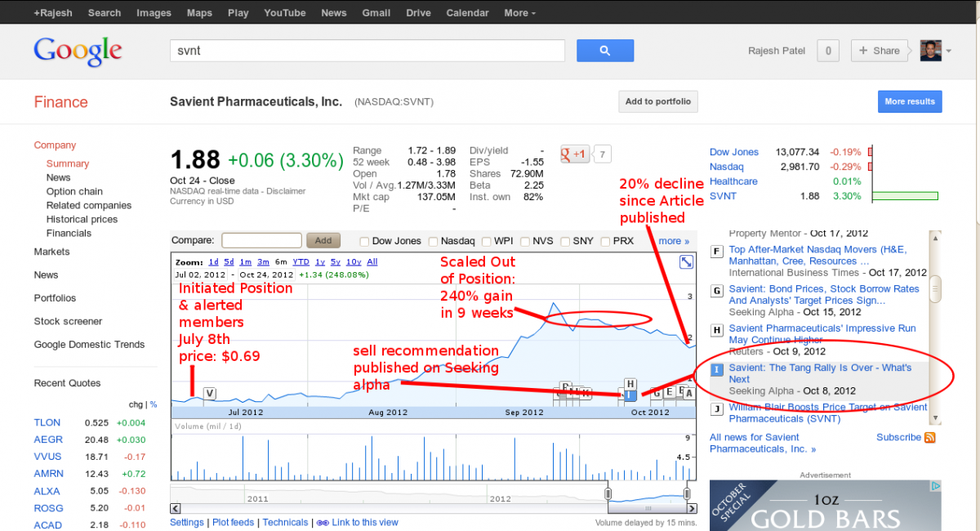Set chart zoom to All
The image size is (980, 531).
(x=372, y=262)
